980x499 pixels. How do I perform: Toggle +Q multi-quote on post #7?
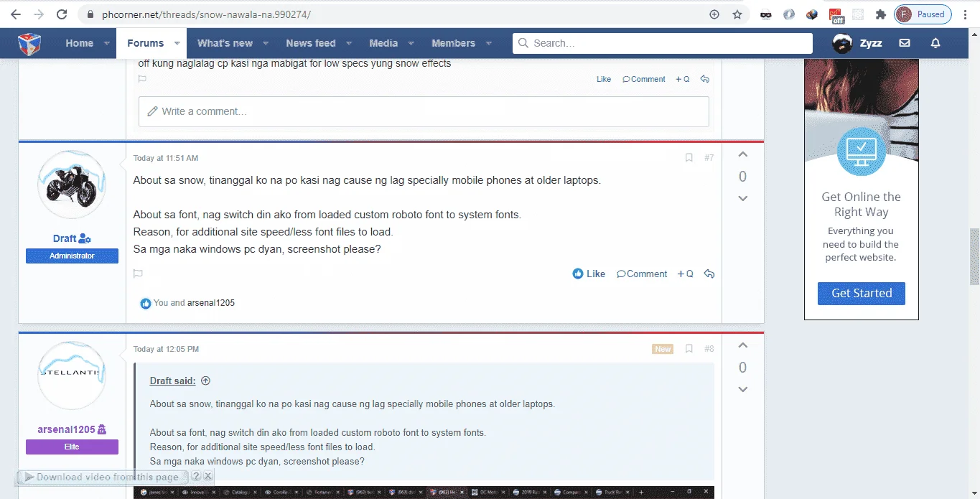pyautogui.click(x=686, y=274)
